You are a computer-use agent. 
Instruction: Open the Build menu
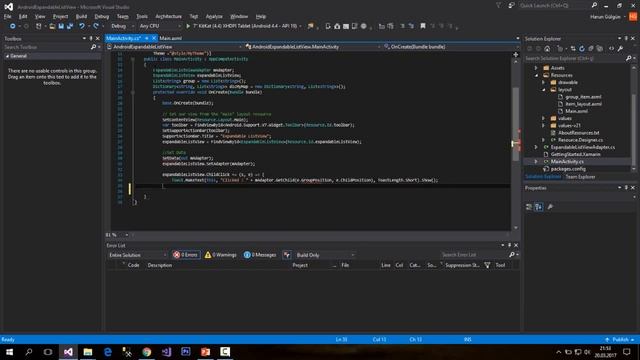coord(81,16)
